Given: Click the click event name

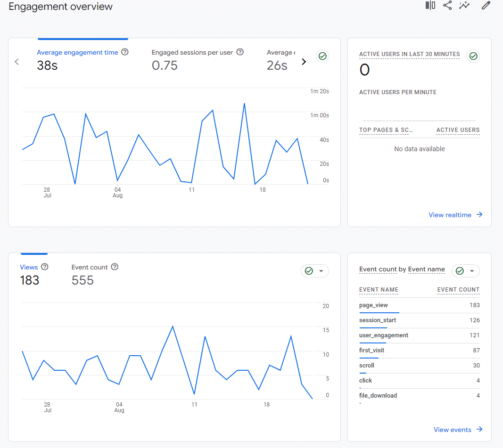Looking at the screenshot, I should (x=365, y=380).
